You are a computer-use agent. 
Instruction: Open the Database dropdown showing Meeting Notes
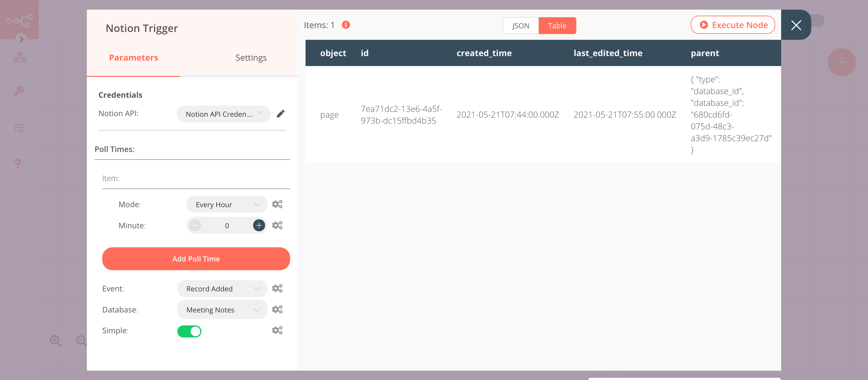[222, 309]
